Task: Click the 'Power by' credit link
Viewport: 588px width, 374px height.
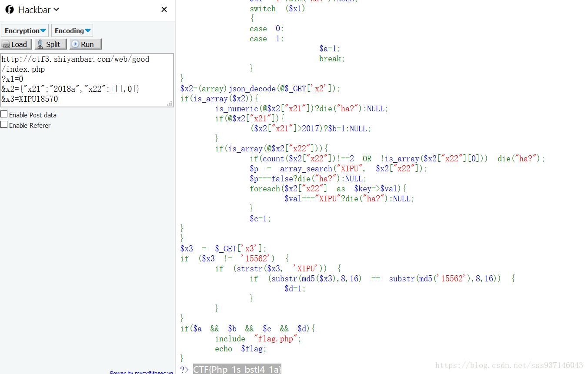Action: pos(142,372)
